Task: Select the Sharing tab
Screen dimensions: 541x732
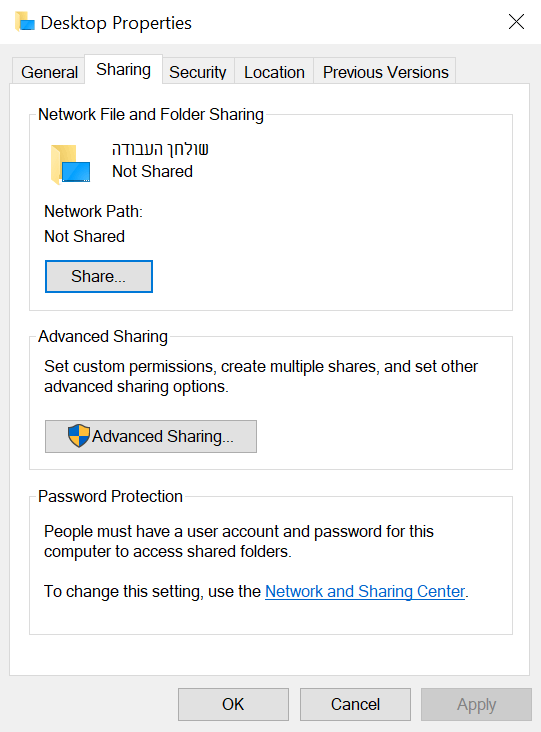Action: click(x=123, y=70)
